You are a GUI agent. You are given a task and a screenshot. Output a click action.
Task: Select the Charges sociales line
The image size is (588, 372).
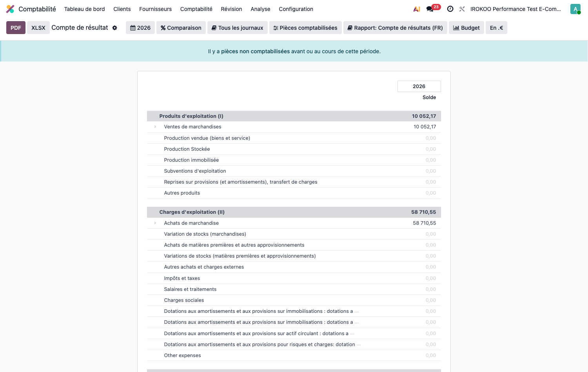pos(294,300)
